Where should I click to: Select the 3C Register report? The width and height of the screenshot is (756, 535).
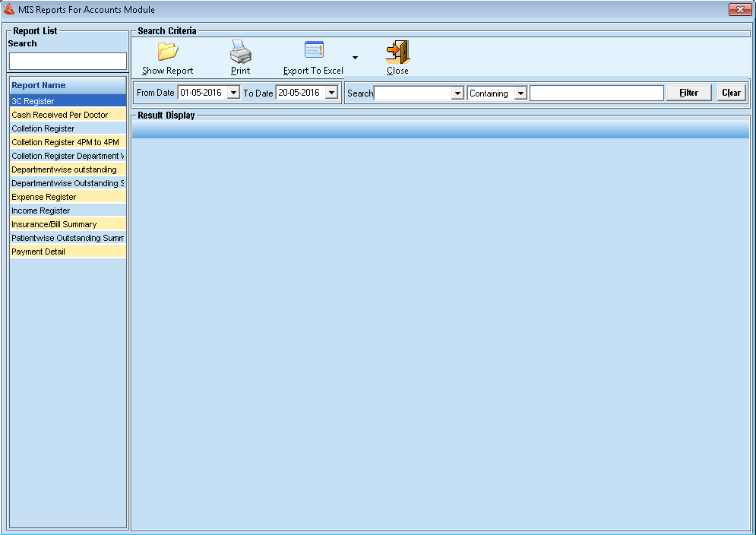67,101
